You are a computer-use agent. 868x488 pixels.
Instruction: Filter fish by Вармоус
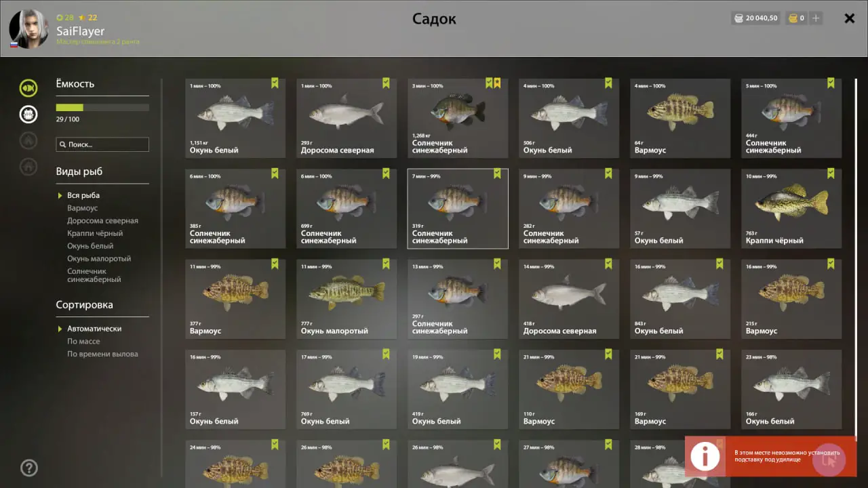(x=82, y=208)
